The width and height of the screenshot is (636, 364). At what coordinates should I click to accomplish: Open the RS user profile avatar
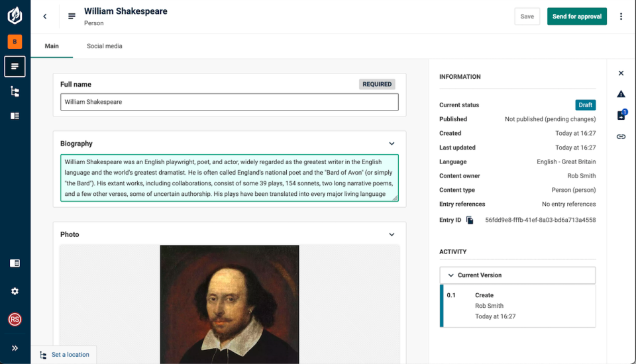point(15,320)
